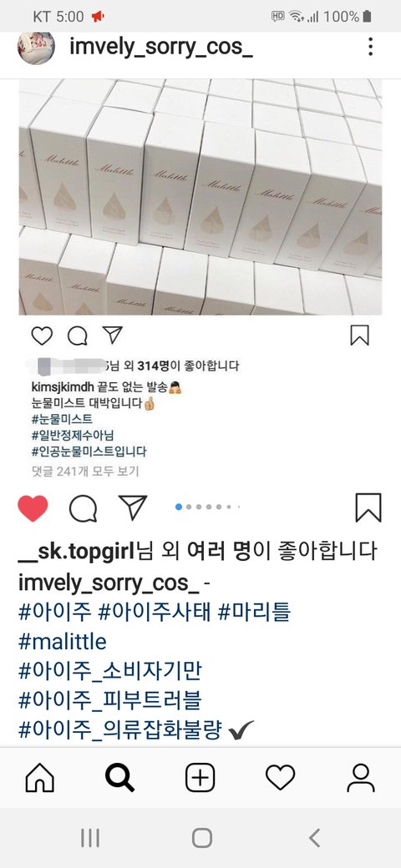Open the #아이주_피부트러블 hashtag

109,701
